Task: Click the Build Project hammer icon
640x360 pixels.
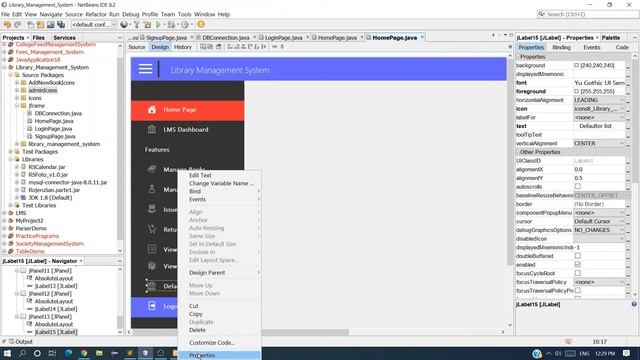Action: coord(137,24)
